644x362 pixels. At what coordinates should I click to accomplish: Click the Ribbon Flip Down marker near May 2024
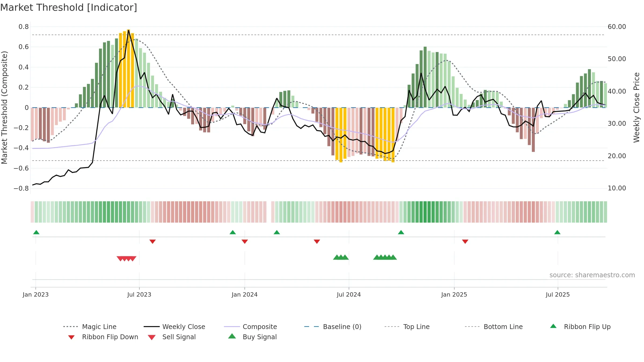[317, 242]
